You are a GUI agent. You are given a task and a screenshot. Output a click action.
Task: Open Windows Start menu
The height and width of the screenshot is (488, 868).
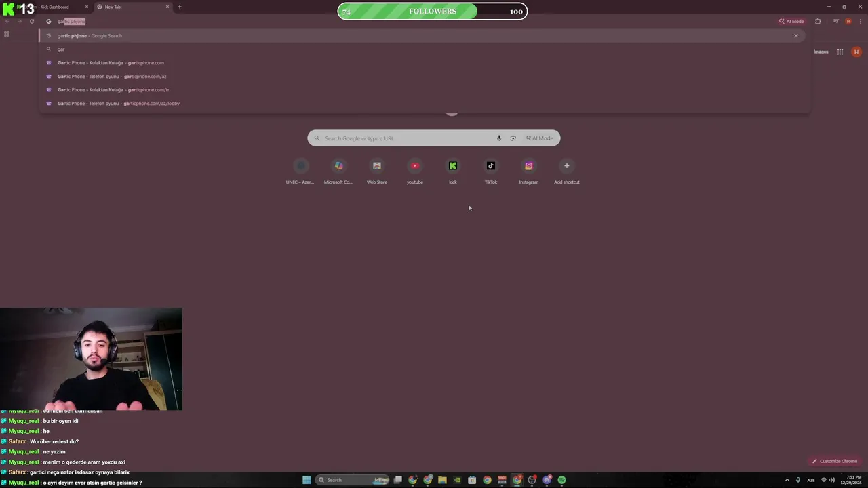(x=307, y=480)
